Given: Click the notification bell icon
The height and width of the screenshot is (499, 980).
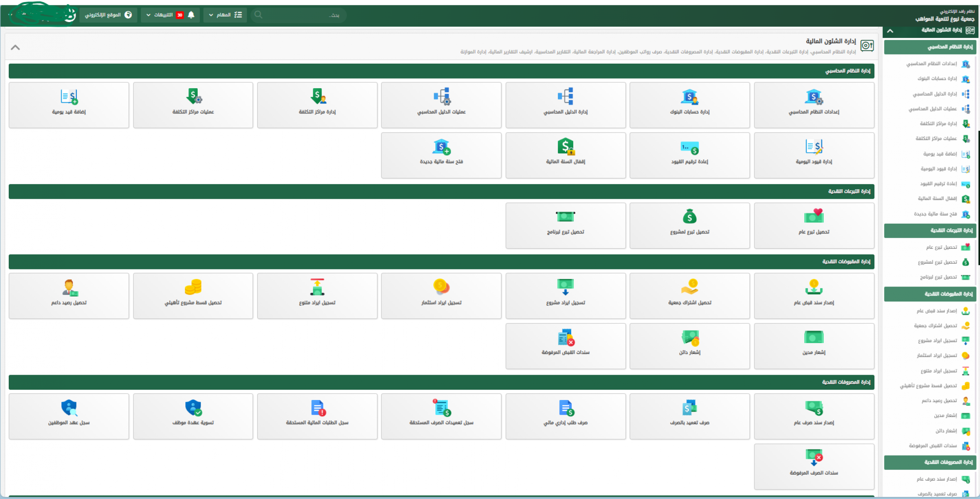Looking at the screenshot, I should [191, 15].
